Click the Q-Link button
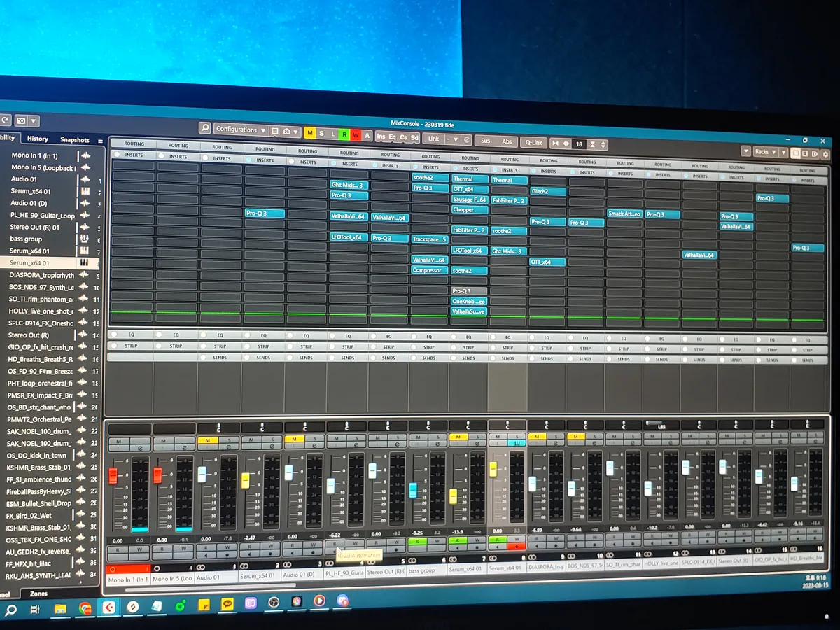Screen dimensions: 840x630 pyautogui.click(x=534, y=143)
